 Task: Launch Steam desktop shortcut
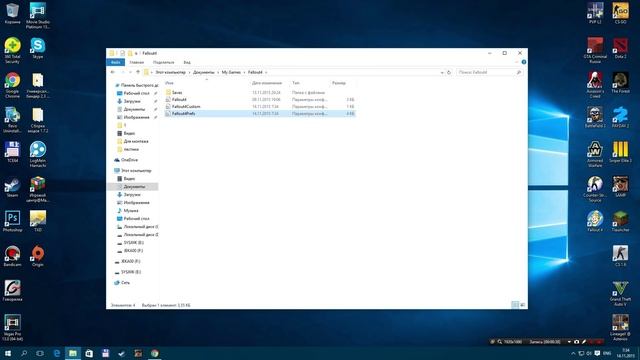click(x=12, y=187)
